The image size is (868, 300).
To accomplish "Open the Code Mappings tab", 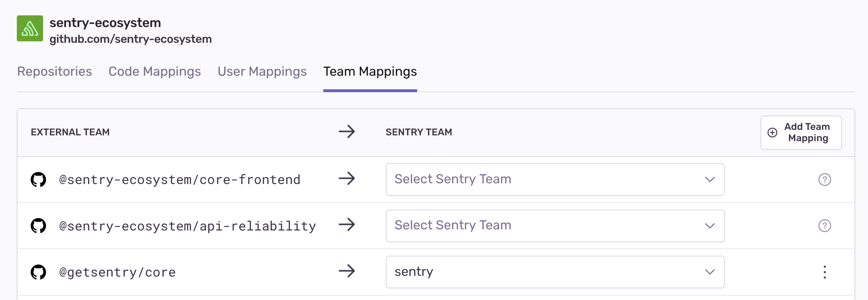I will (155, 71).
